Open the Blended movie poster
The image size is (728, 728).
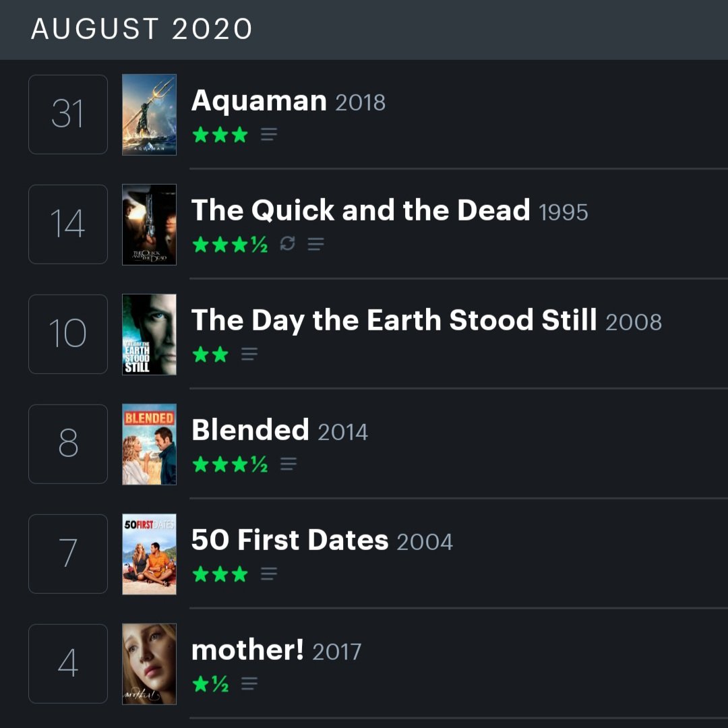point(149,444)
